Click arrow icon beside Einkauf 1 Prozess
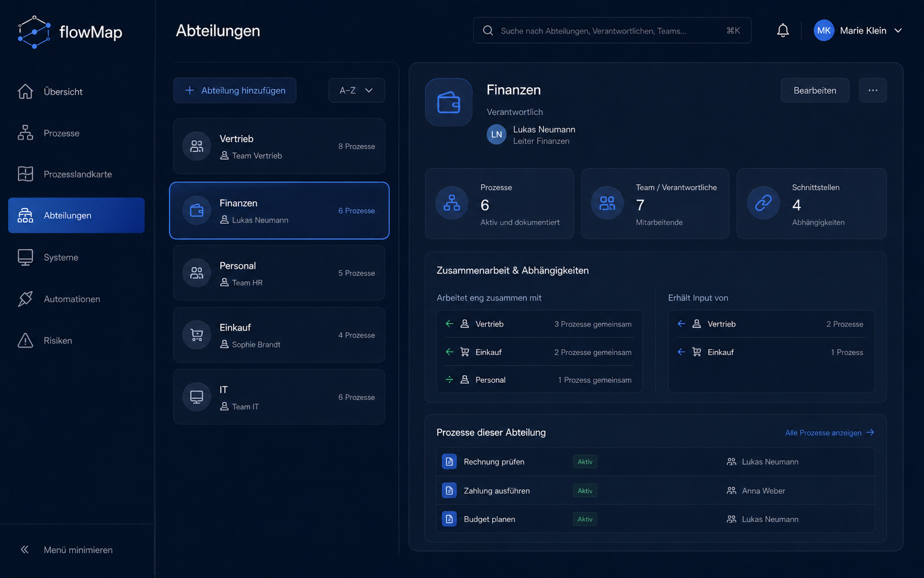The width and height of the screenshot is (924, 578). pyautogui.click(x=681, y=352)
